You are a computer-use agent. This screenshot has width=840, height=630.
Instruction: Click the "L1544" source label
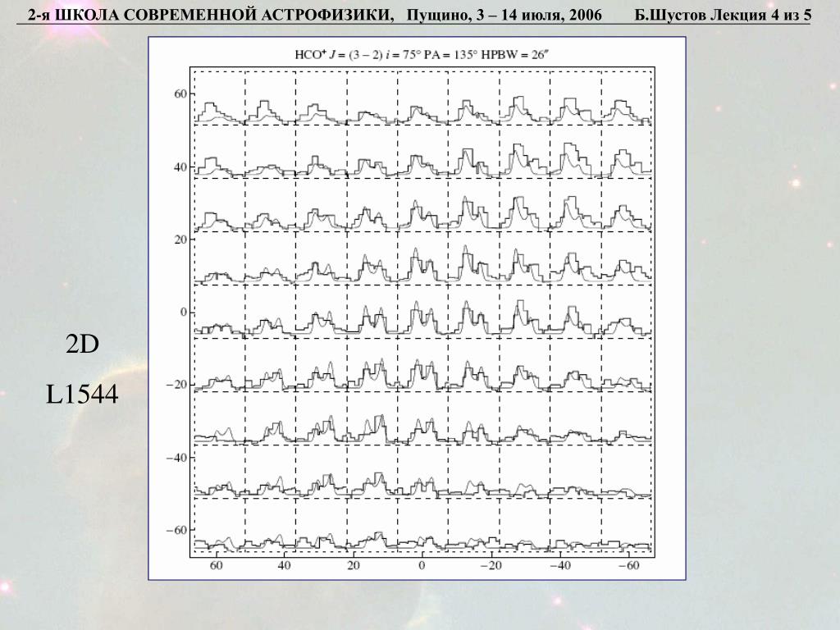click(x=82, y=395)
